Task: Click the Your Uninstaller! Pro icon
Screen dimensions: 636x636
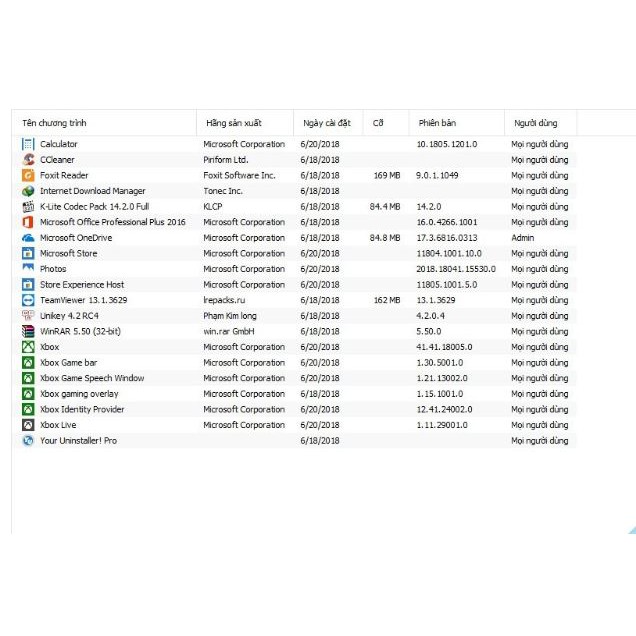Action: point(28,440)
